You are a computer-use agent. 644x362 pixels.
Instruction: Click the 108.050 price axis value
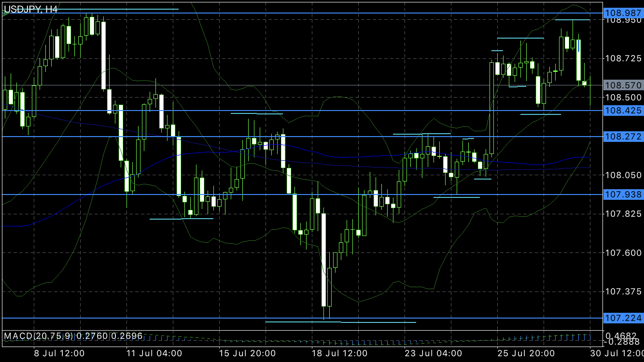tap(623, 175)
